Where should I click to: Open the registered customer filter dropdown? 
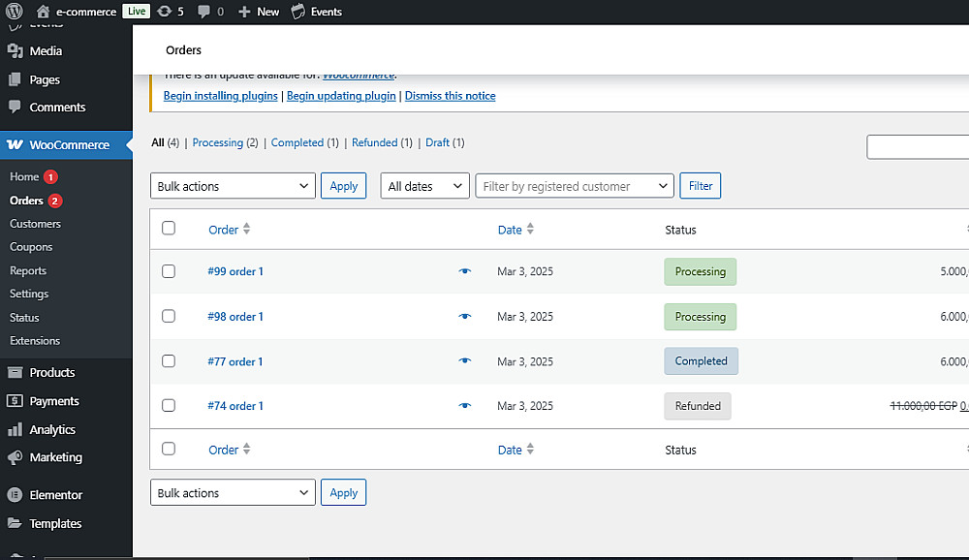coord(575,186)
